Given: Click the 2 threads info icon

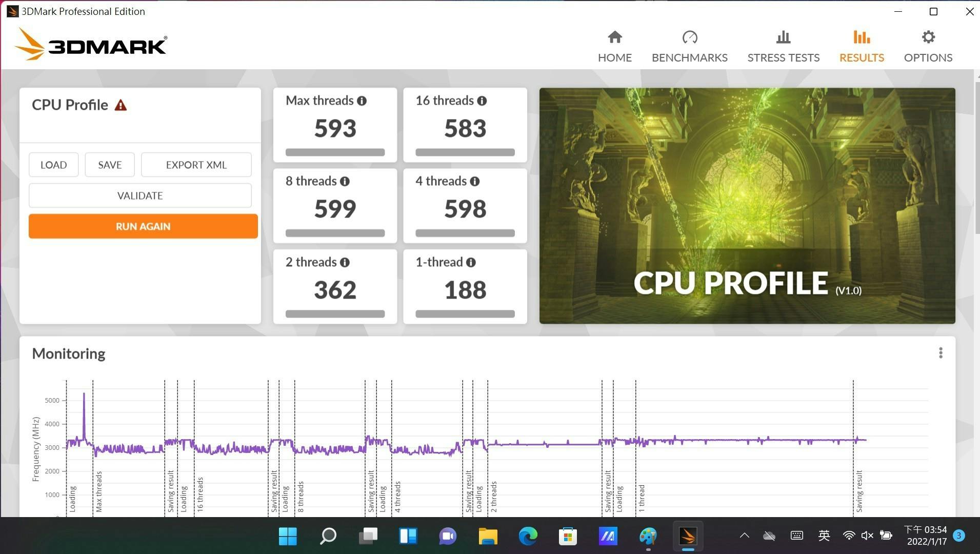Looking at the screenshot, I should [345, 263].
